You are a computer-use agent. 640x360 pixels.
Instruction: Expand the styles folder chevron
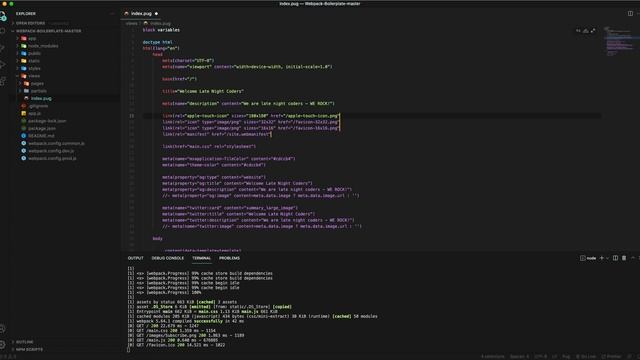(x=18, y=68)
